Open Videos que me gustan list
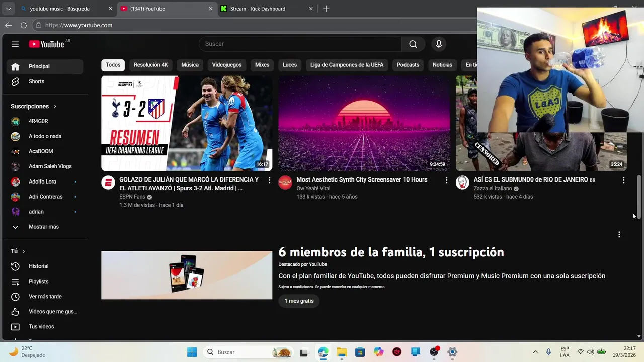 [x=45, y=312]
